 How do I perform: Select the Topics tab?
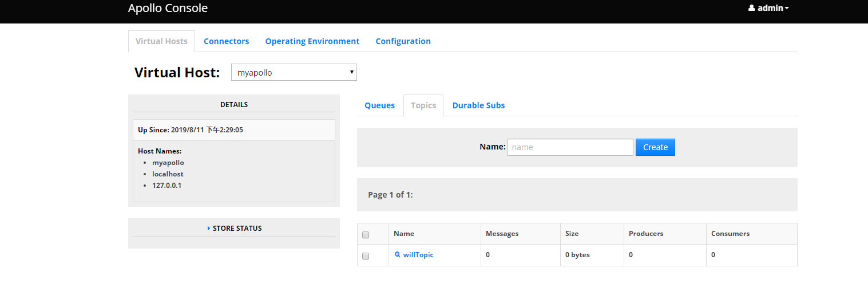click(423, 105)
